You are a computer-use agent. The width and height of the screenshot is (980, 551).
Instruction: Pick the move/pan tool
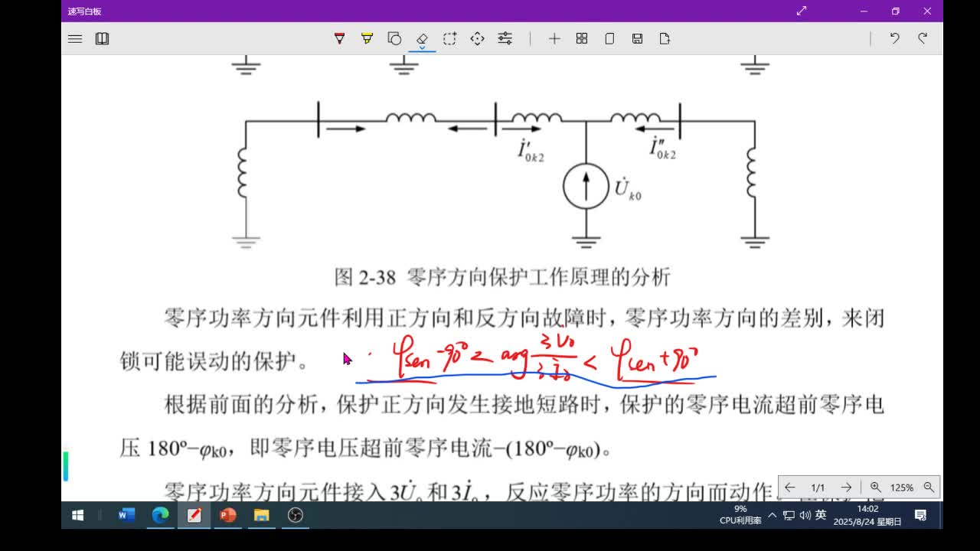click(x=477, y=38)
